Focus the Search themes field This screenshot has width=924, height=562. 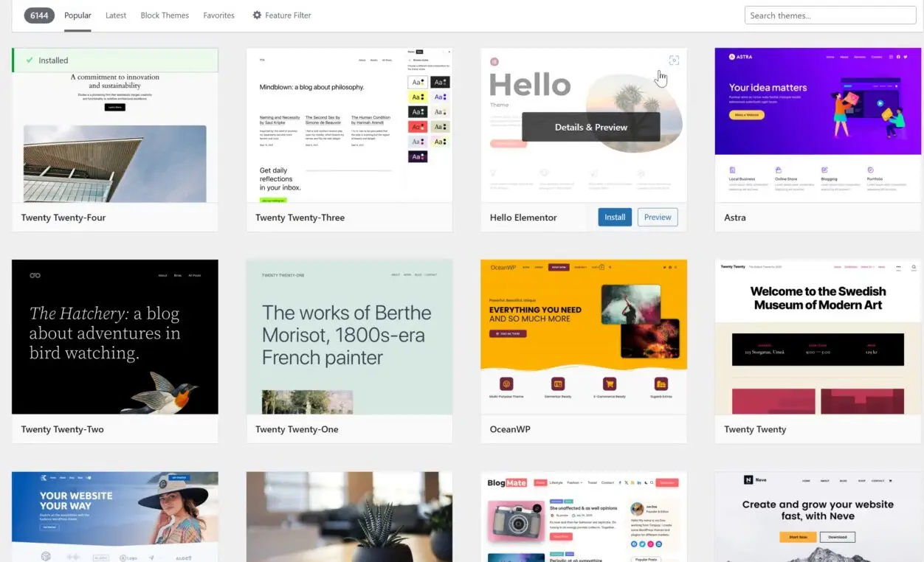pyautogui.click(x=830, y=15)
